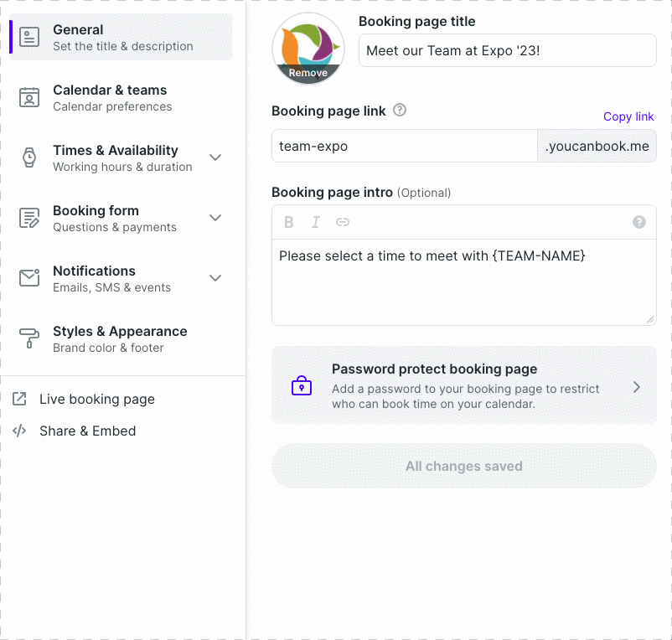Click the Share & Embed code icon
The width and height of the screenshot is (672, 640).
pos(22,431)
